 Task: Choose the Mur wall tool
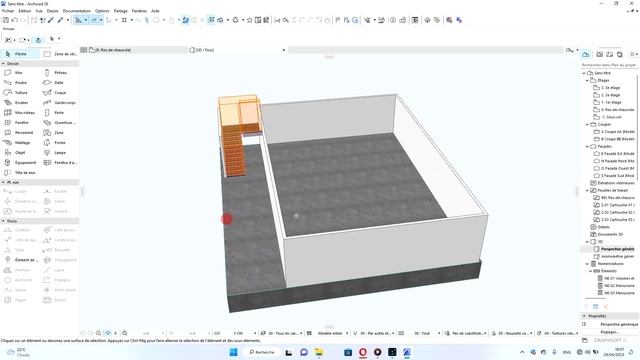[x=20, y=73]
